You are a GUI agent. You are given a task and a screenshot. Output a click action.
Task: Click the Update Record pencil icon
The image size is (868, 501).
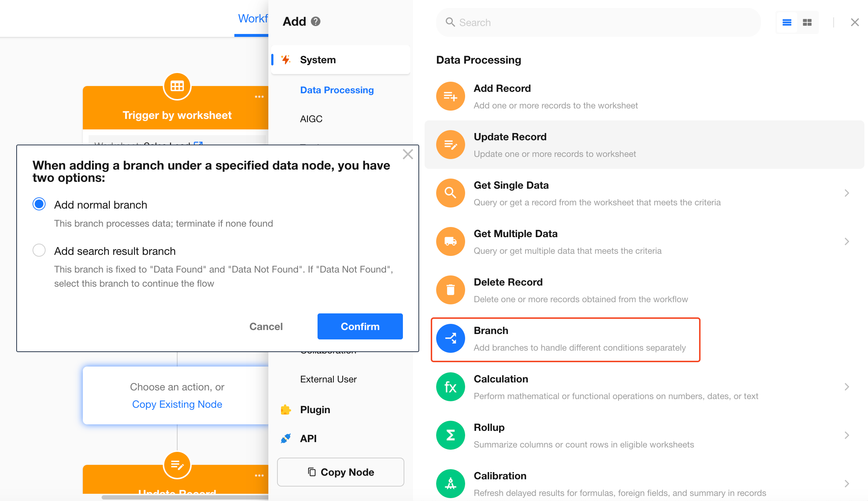pos(450,145)
